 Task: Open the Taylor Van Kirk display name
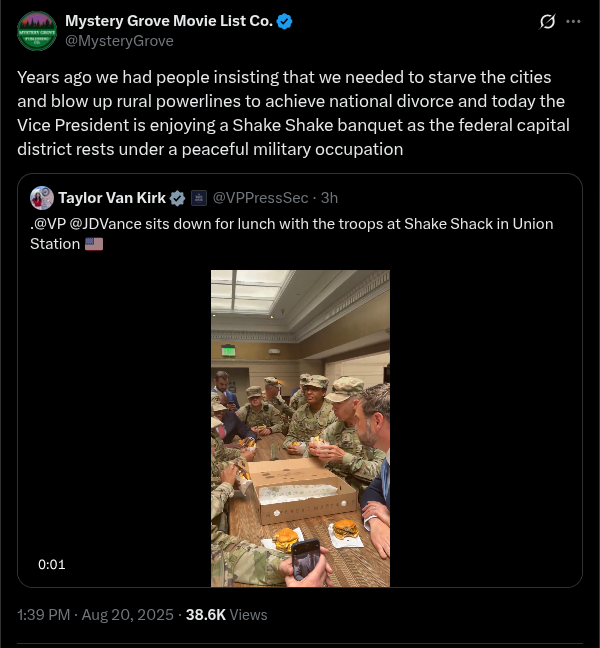112,198
